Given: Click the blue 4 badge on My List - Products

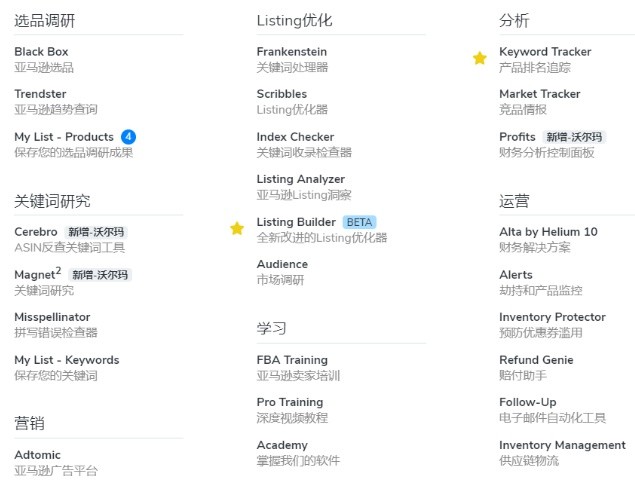Looking at the screenshot, I should point(128,137).
